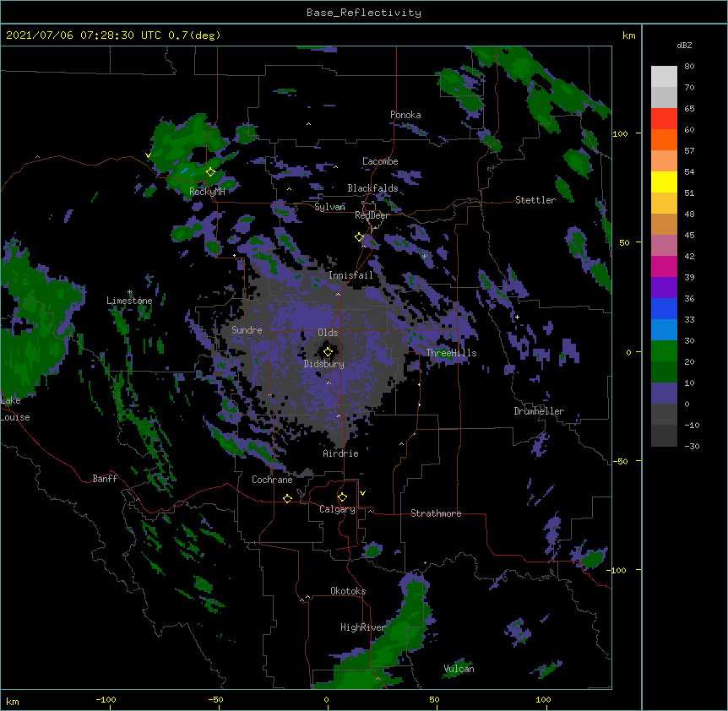This screenshot has width=728, height=711.
Task: Click the 50 tick on the bottom axis
Action: point(434,699)
